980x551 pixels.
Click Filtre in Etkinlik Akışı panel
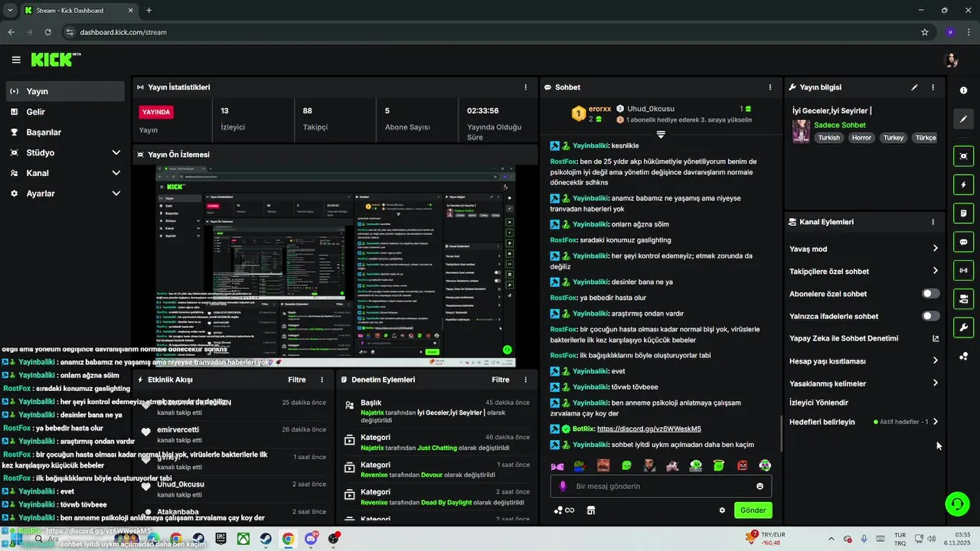(x=296, y=380)
